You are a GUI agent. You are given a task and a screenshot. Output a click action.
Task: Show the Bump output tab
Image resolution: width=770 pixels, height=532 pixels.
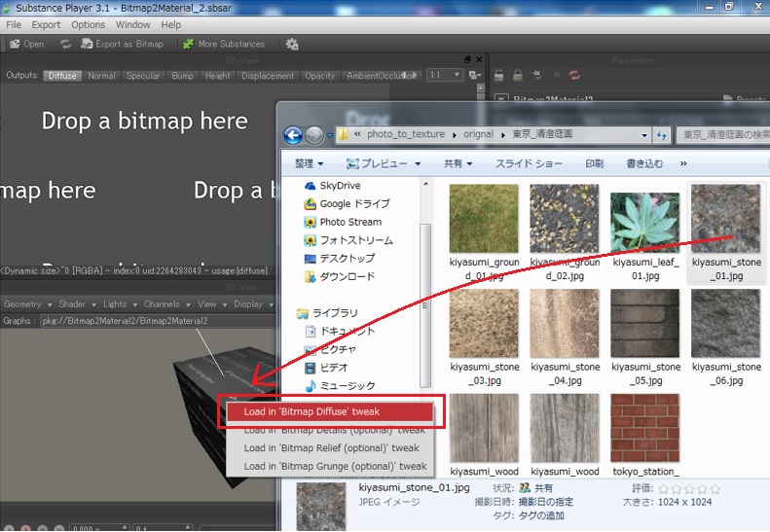click(183, 76)
